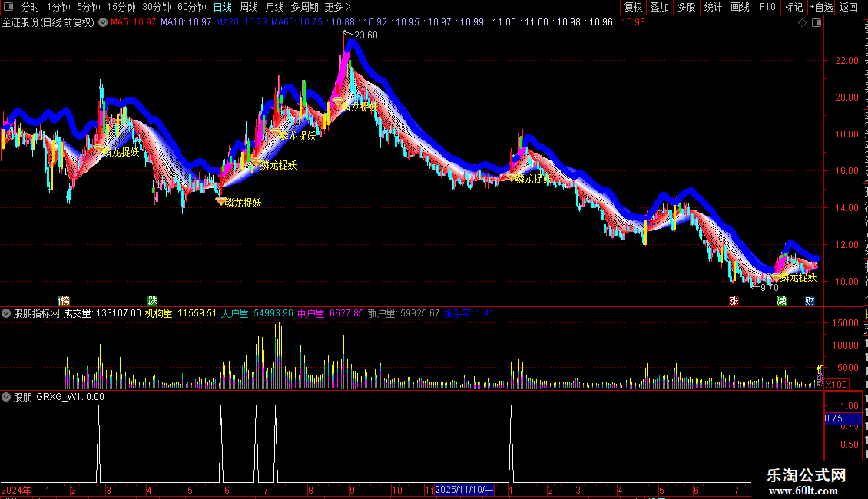Image resolution: width=868 pixels, height=499 pixels.
Task: Click the green 减 marker icon
Action: (781, 300)
